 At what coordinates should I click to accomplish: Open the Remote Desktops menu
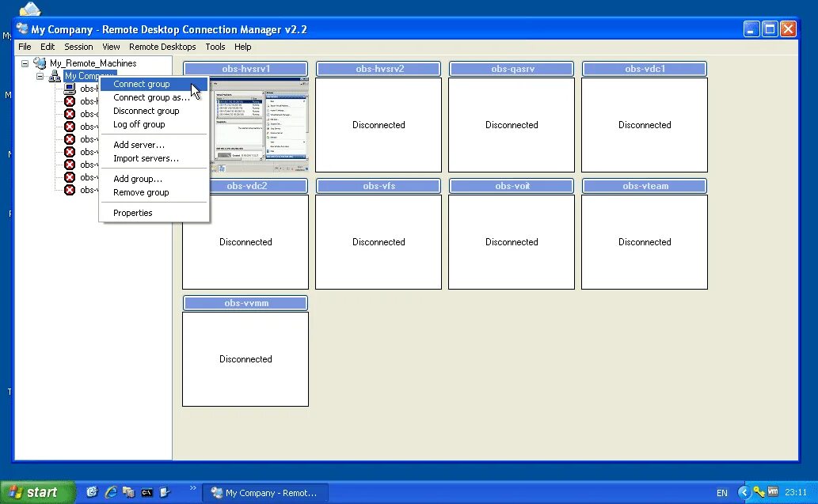162,47
